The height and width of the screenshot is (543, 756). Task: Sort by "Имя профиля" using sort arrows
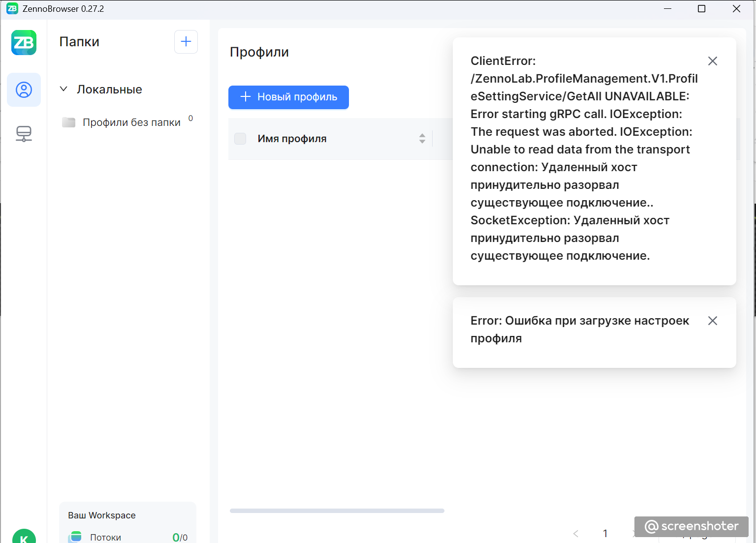pos(422,139)
